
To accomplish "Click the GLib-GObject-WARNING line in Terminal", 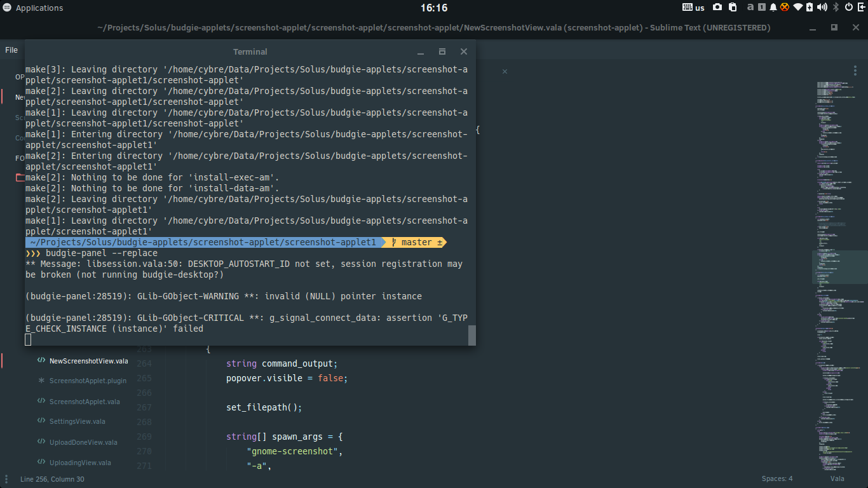I will [224, 296].
